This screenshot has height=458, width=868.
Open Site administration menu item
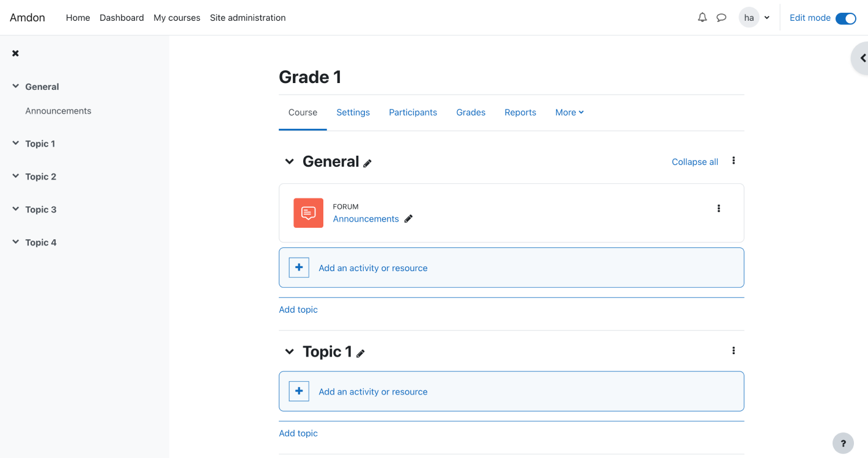(248, 18)
